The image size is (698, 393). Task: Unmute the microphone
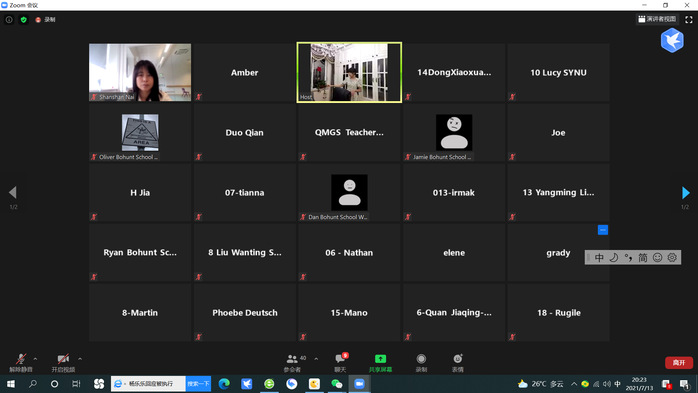[20, 359]
